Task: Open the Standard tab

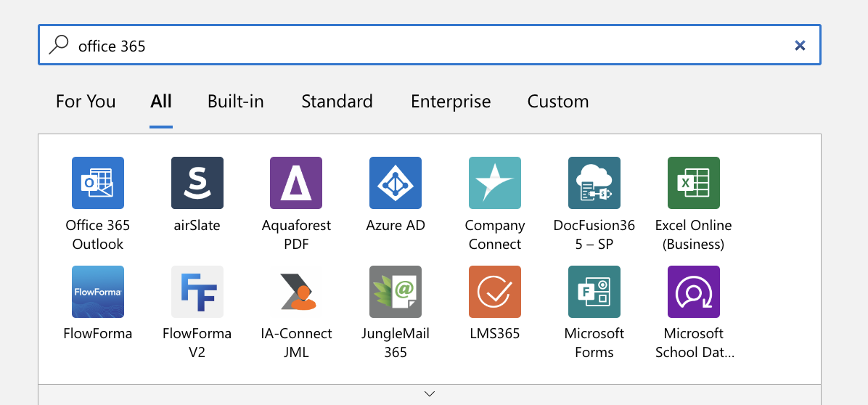Action: pyautogui.click(x=337, y=102)
